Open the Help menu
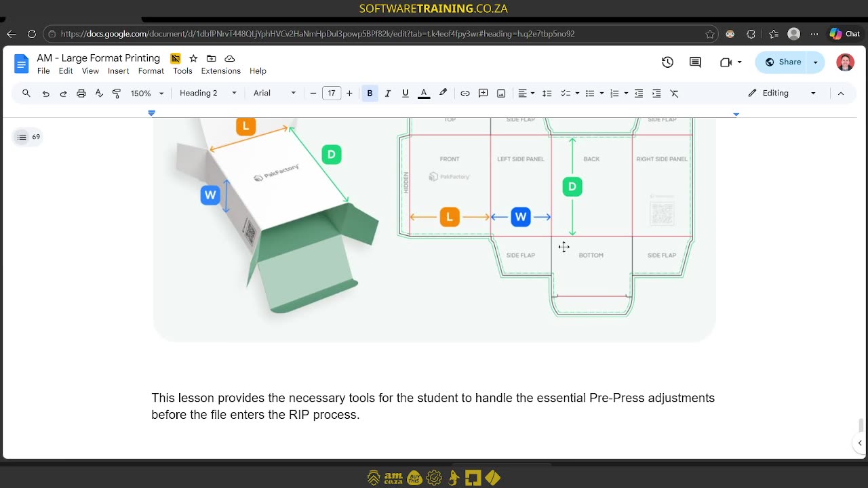 pyautogui.click(x=258, y=71)
